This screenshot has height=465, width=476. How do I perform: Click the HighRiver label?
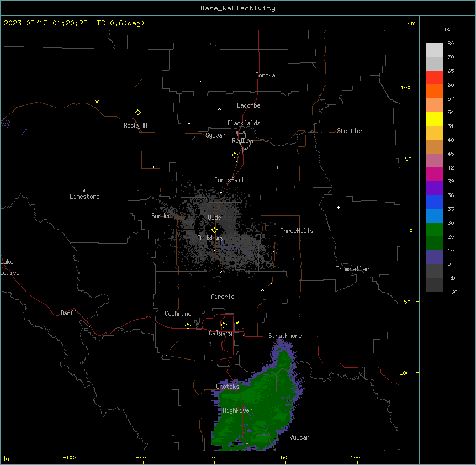pyautogui.click(x=237, y=410)
